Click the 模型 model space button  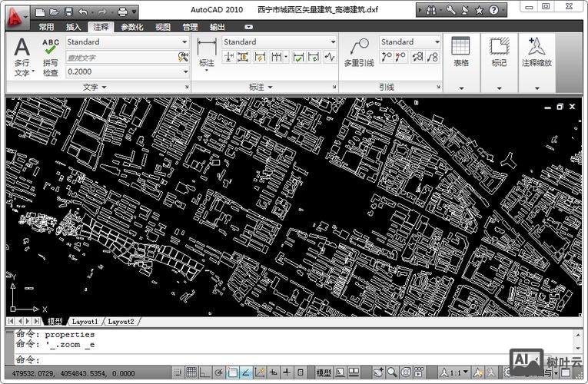tap(324, 372)
